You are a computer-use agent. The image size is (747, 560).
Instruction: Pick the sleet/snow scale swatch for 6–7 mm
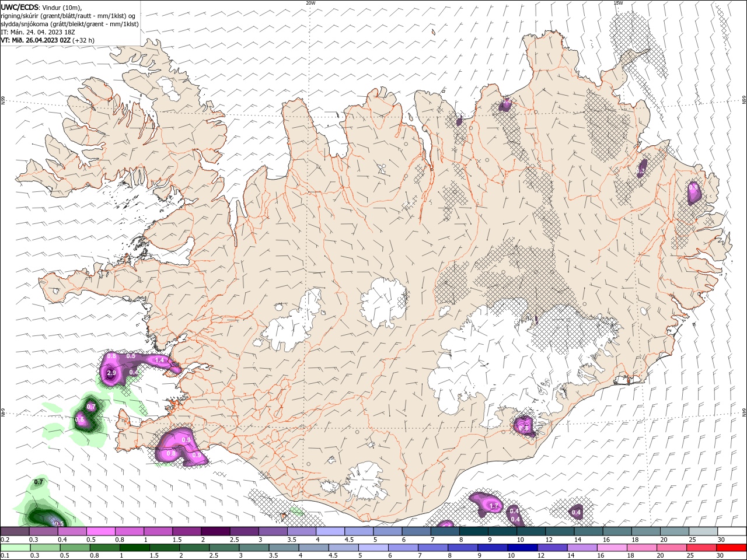pyautogui.click(x=416, y=531)
